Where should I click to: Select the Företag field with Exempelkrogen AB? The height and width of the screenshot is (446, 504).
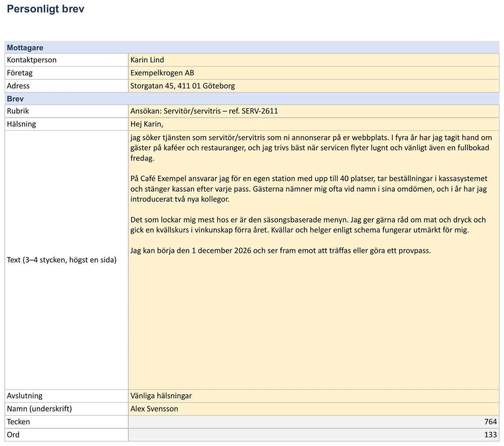click(x=314, y=73)
